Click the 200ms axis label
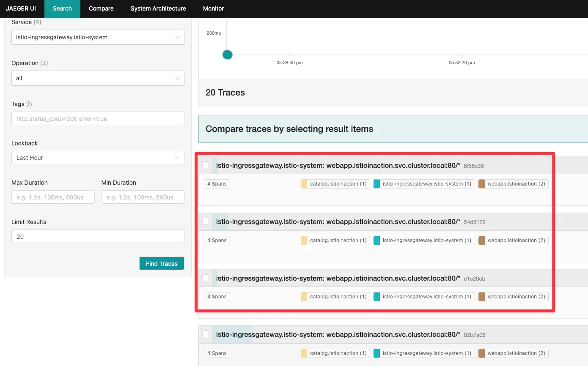 (214, 33)
